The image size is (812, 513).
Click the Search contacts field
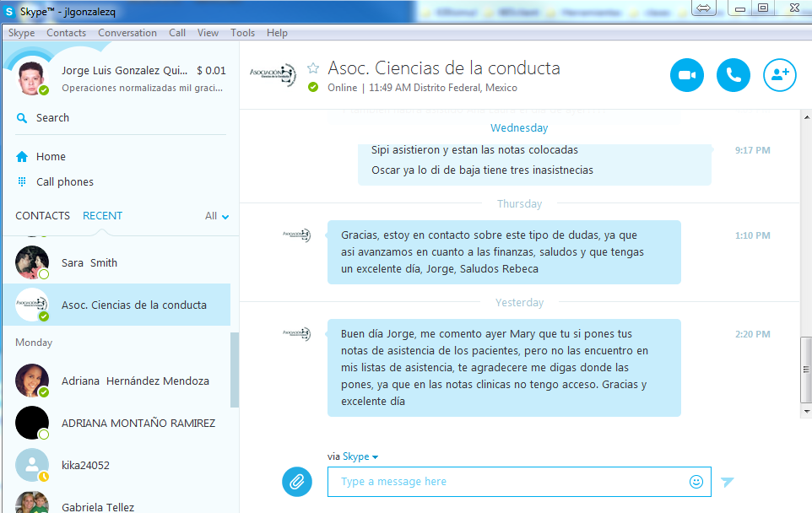pyautogui.click(x=122, y=118)
